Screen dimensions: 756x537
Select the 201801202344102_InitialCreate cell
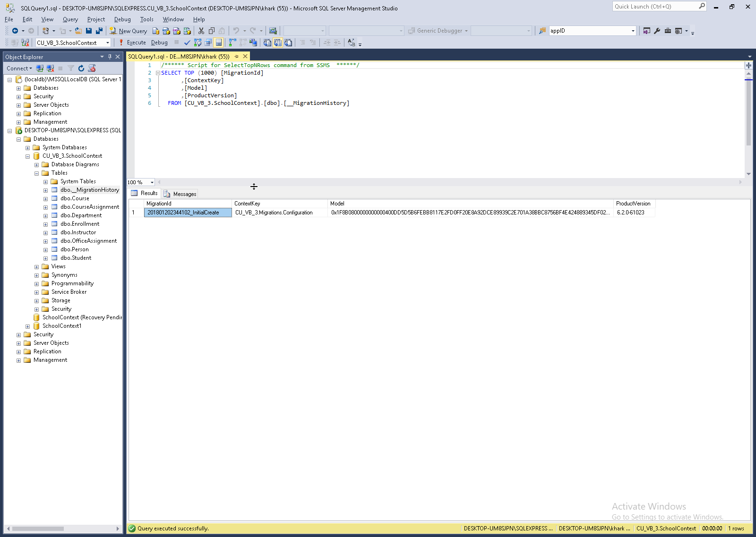188,213
